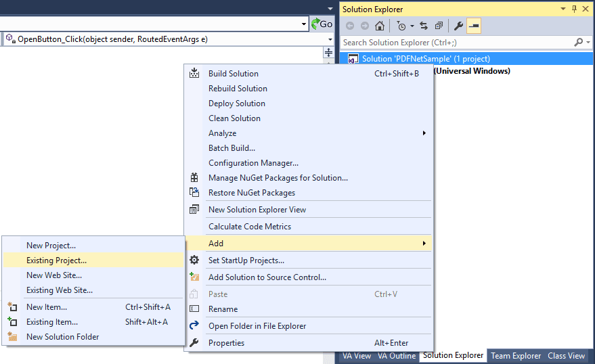Click the editor split window handle icon
The width and height of the screenshot is (595, 364).
point(329,53)
